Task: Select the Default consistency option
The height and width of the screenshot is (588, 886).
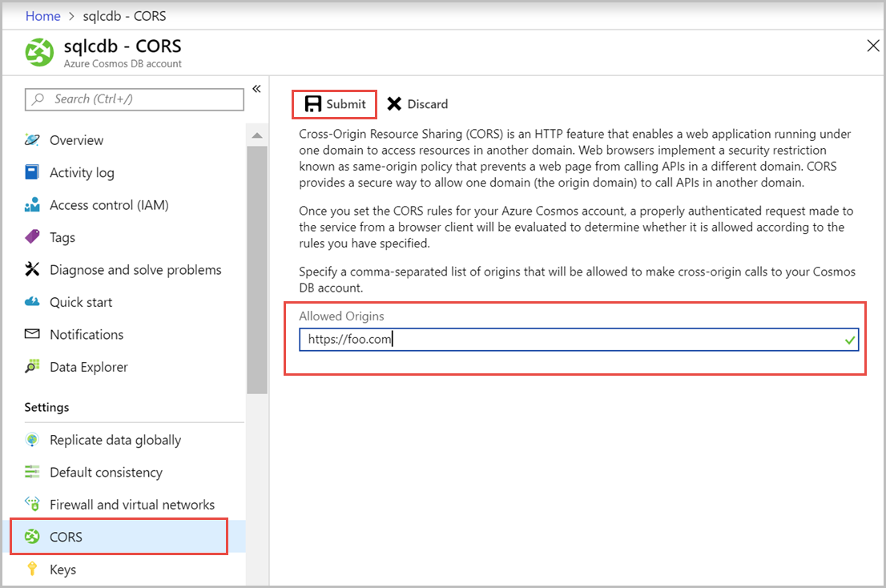Action: (107, 472)
